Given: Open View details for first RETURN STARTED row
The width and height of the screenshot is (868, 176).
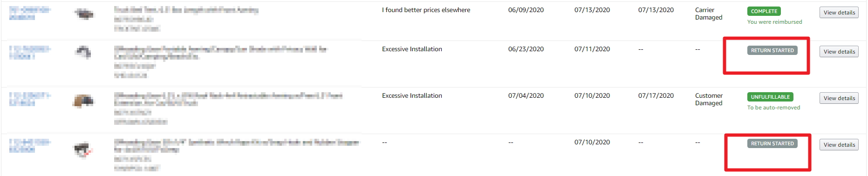Looking at the screenshot, I should tap(839, 52).
